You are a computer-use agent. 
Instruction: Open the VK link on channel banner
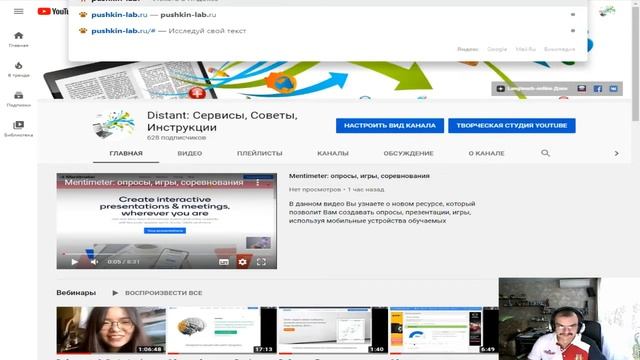click(x=613, y=89)
